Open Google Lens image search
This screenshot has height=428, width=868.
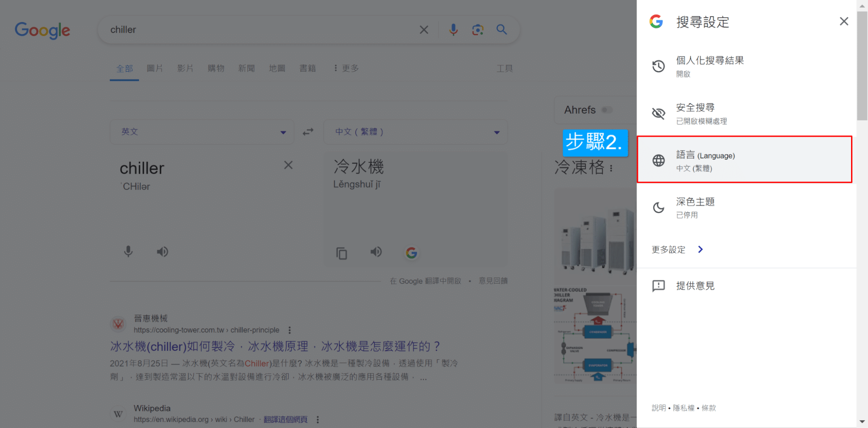[478, 30]
